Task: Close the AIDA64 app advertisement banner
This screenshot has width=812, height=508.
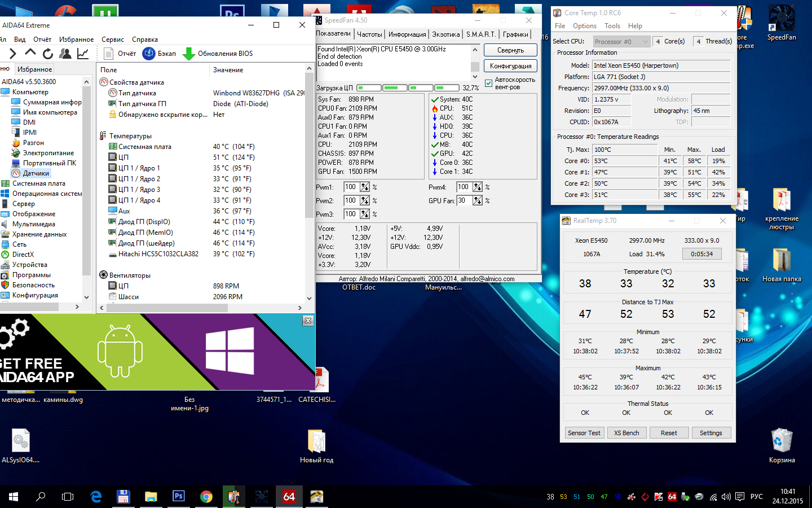Action: point(308,321)
